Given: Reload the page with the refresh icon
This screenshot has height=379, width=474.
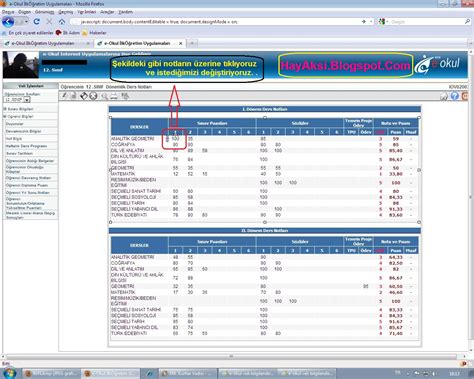Looking at the screenshot, I should click(37, 22).
